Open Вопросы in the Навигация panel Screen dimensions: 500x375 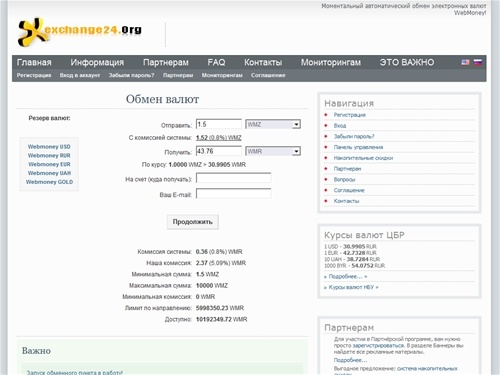[344, 179]
